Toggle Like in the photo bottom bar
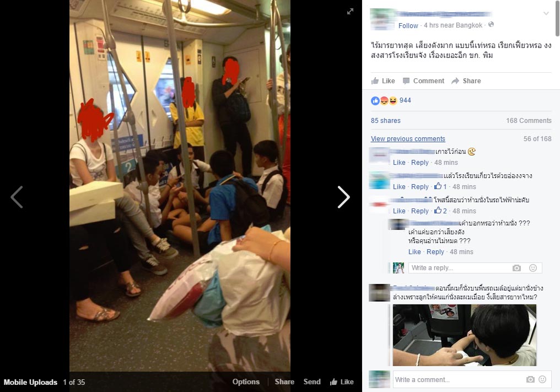Viewport: 560px width, 392px height. (342, 382)
